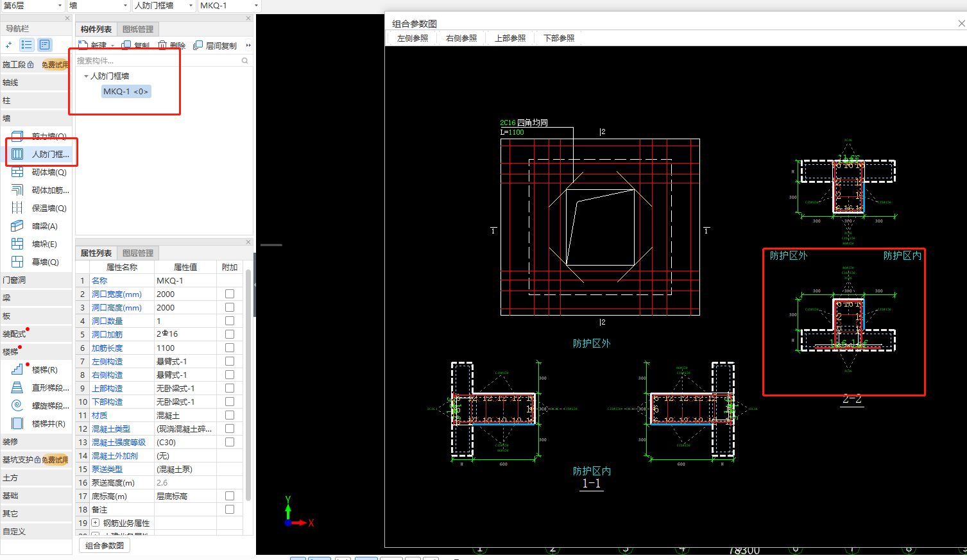Click the 保温墙(Q) insulation wall icon
The height and width of the screenshot is (560, 967).
pyautogui.click(x=17, y=208)
